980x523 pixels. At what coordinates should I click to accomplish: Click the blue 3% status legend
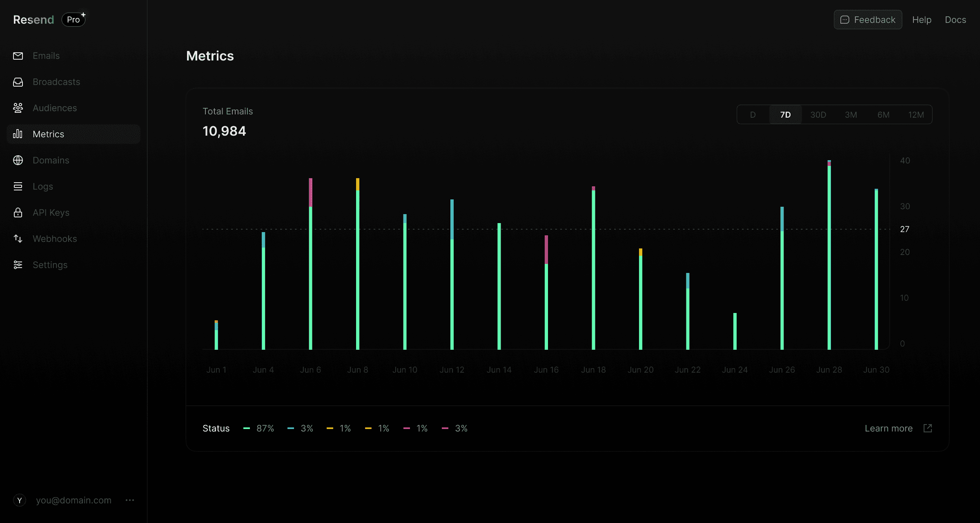pos(301,428)
